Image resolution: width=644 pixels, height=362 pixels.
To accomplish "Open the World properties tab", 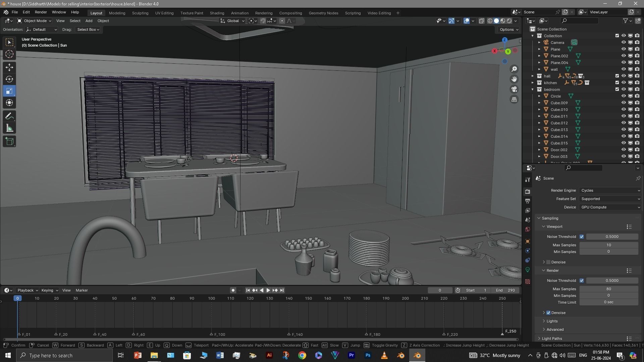I will click(528, 229).
